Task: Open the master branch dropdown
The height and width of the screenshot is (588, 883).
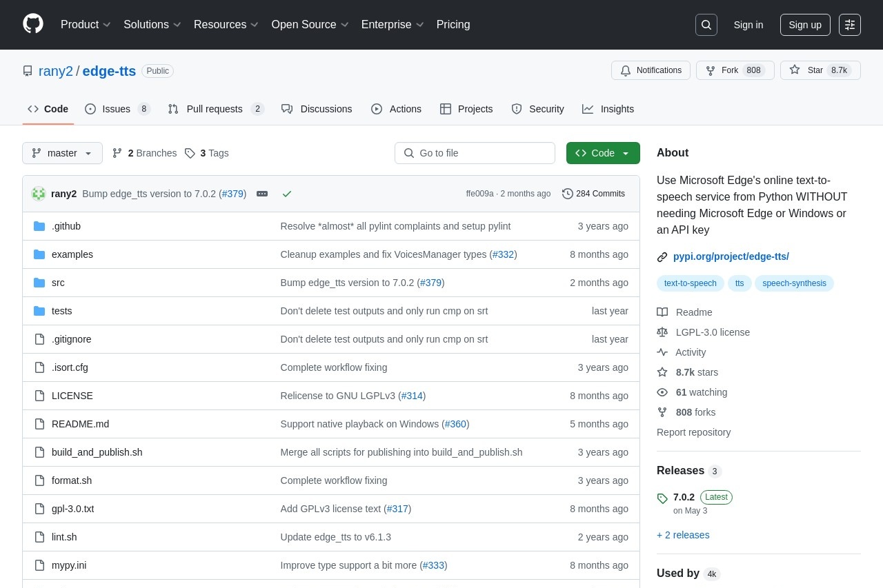Action: 62,153
